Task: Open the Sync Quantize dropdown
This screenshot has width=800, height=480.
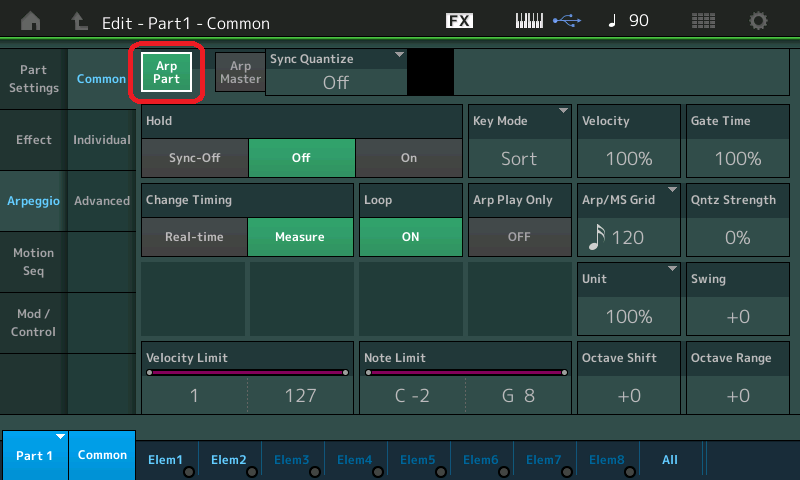Action: 336,72
